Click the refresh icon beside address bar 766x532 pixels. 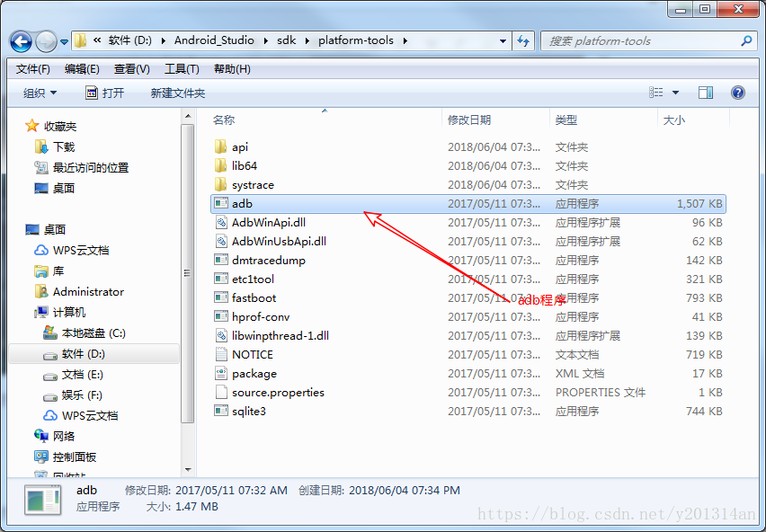click(523, 41)
